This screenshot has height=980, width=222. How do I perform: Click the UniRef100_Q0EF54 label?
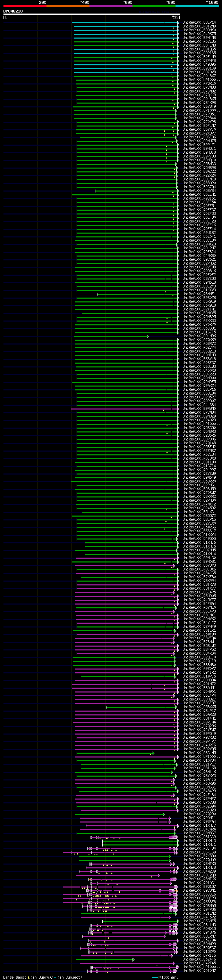coord(199,202)
